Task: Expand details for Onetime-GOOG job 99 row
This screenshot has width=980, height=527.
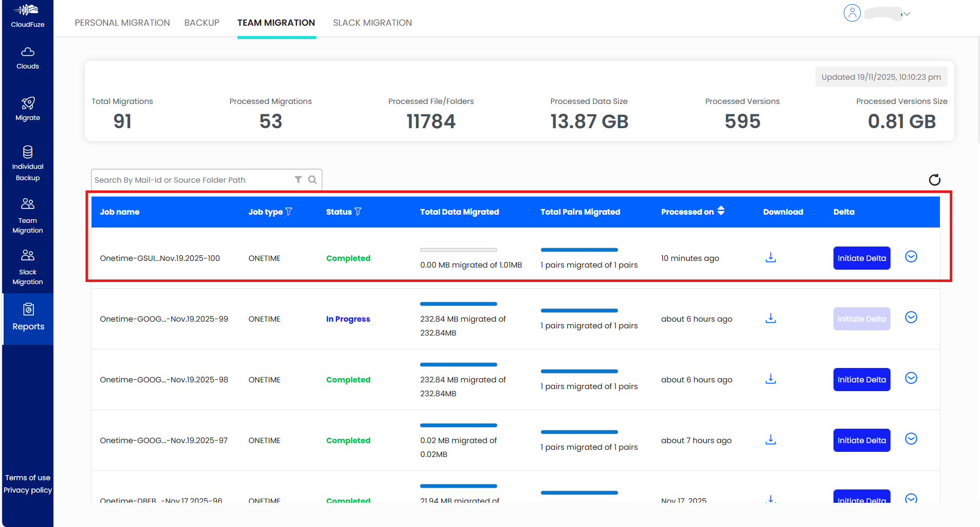Action: pos(911,318)
